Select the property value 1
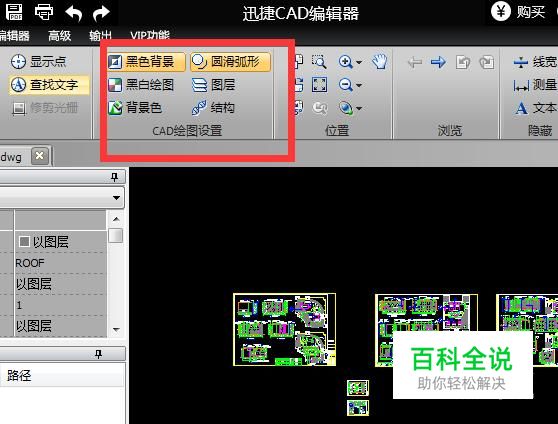558x424 pixels. coord(19,305)
